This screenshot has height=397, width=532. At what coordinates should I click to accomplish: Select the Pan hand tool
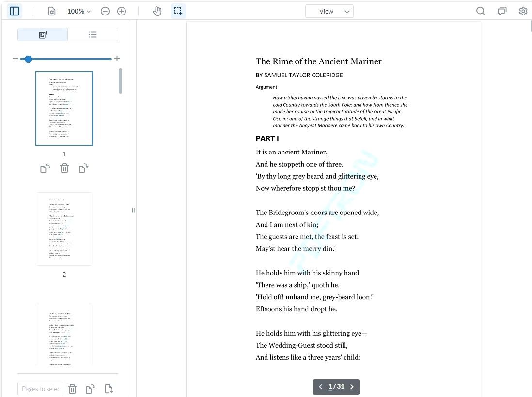(x=157, y=11)
